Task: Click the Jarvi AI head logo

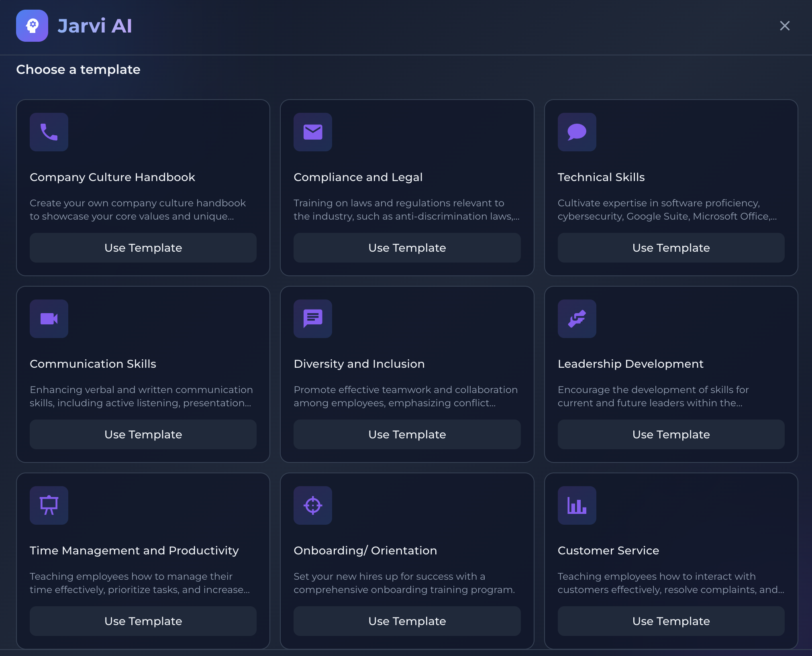Action: point(32,26)
